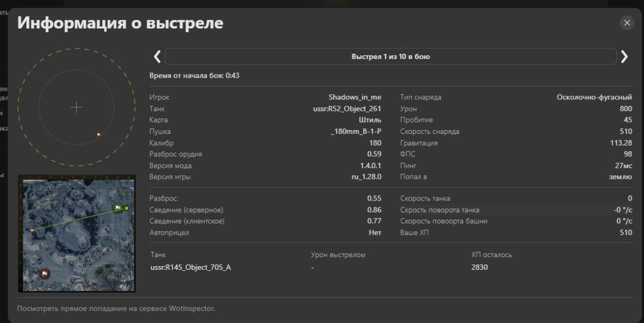644x323 pixels.
Task: Close the shot information dialog
Action: [627, 23]
